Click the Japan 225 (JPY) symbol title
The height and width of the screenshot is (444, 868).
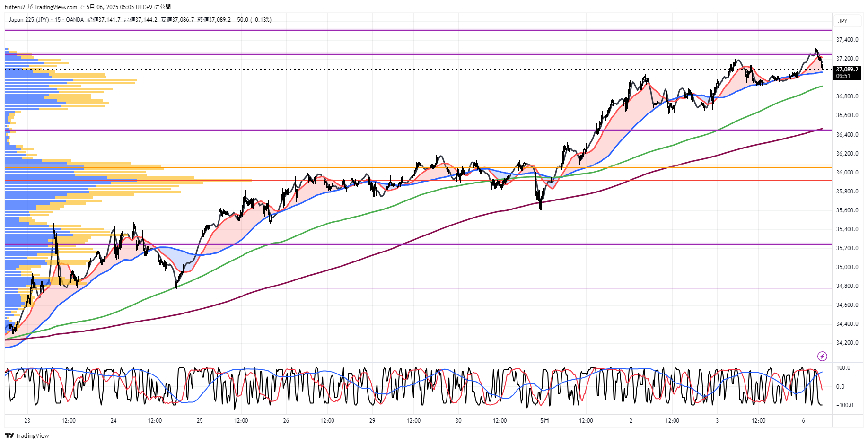coord(28,20)
